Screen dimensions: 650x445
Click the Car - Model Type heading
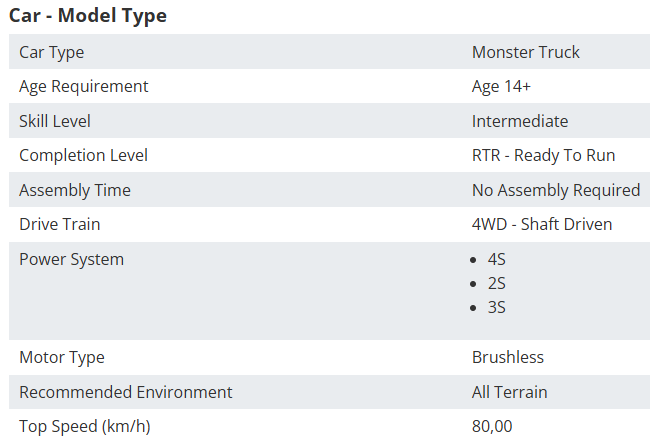(88, 16)
